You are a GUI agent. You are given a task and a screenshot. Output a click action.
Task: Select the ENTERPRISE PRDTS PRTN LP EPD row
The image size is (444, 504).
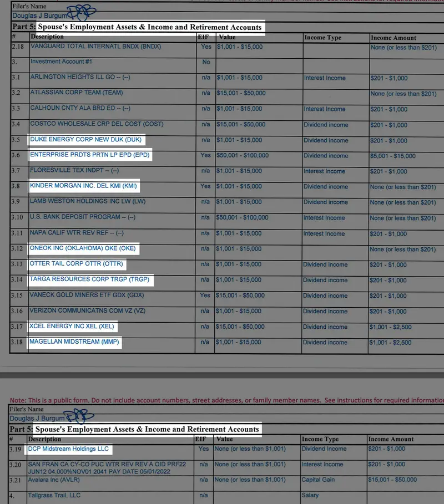tap(90, 155)
